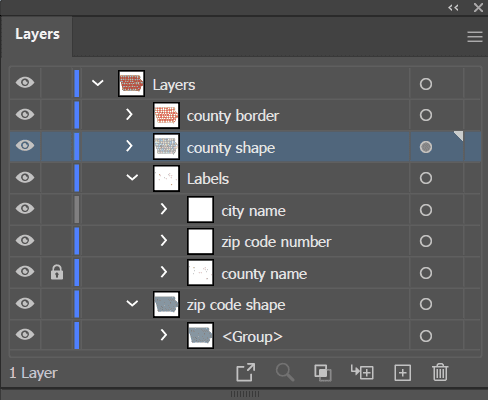Toggle visibility of zip code number layer
Screen dimensions: 488x400
click(x=25, y=240)
